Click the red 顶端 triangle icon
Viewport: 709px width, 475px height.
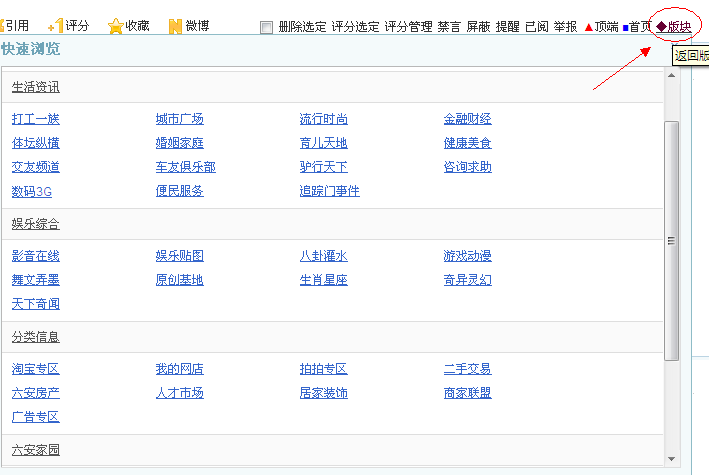(589, 28)
